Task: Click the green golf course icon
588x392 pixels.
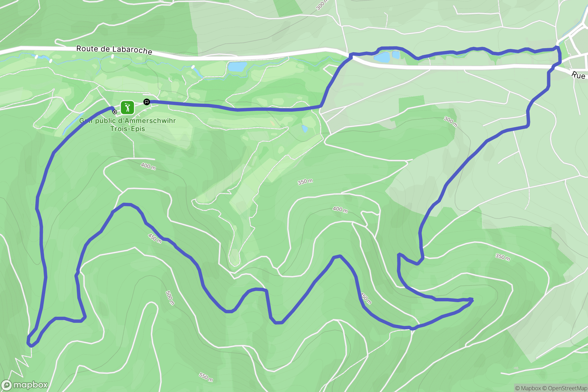Action: [x=127, y=108]
